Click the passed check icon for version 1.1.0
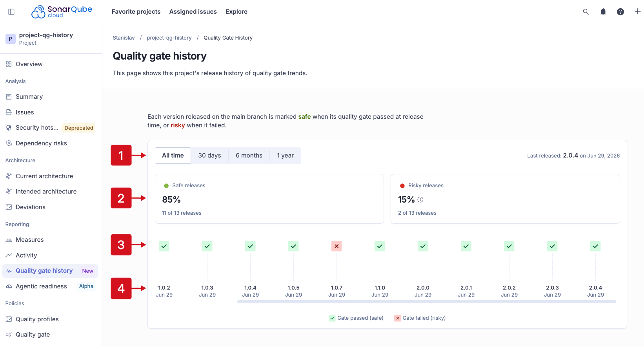644x346 pixels. (x=380, y=246)
